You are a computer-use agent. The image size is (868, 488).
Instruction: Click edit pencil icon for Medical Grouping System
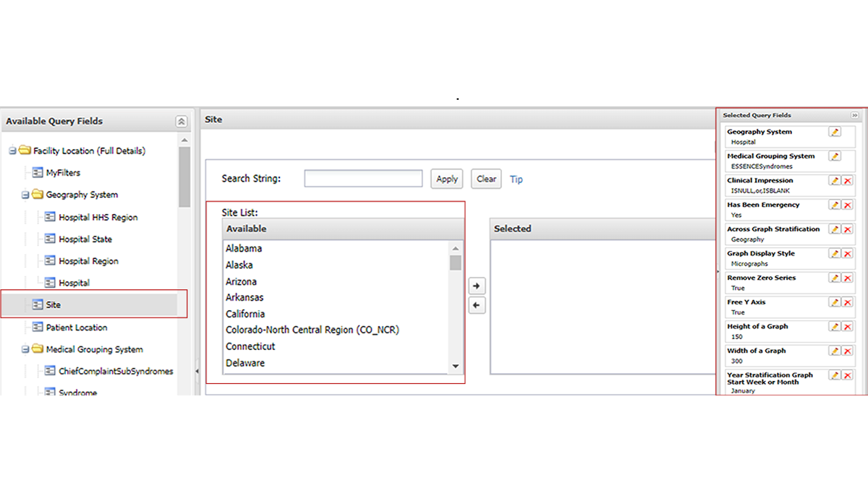click(835, 156)
